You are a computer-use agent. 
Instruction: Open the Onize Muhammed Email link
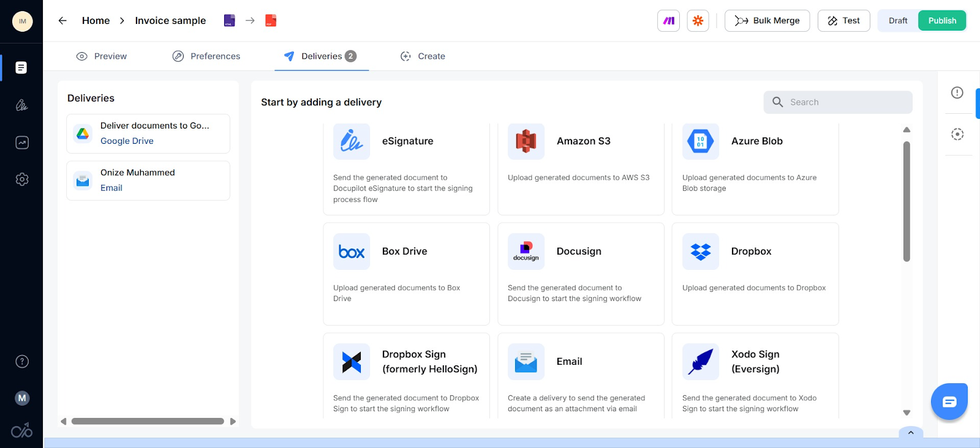click(x=111, y=188)
